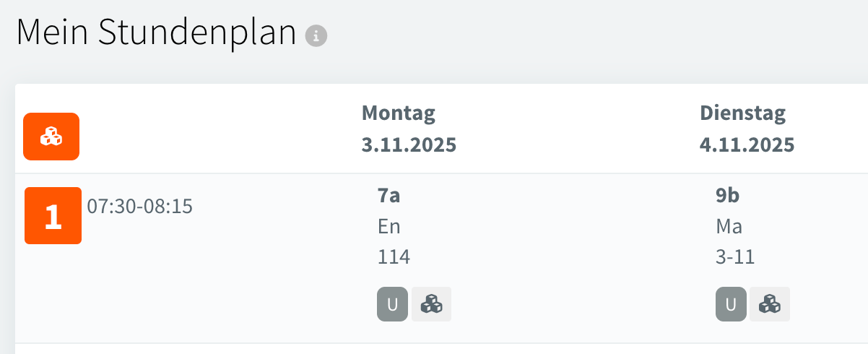Click the subject En in Monday's lesson

coord(389,226)
